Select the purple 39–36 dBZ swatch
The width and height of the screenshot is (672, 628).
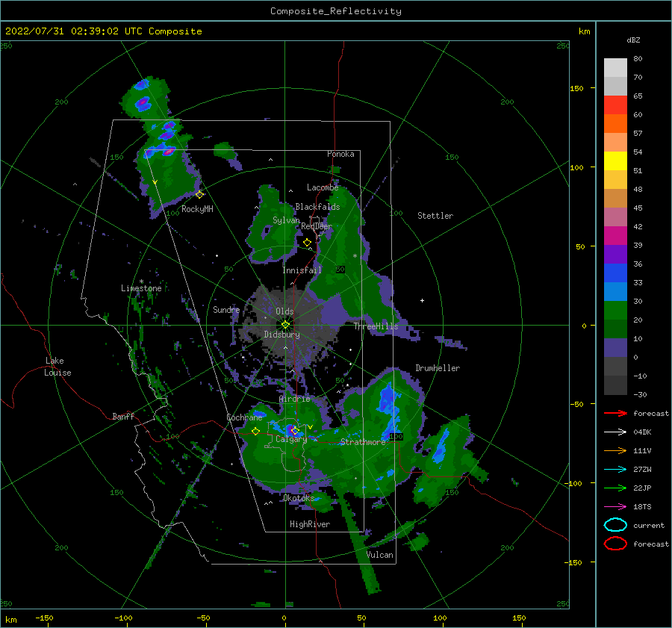pos(615,255)
